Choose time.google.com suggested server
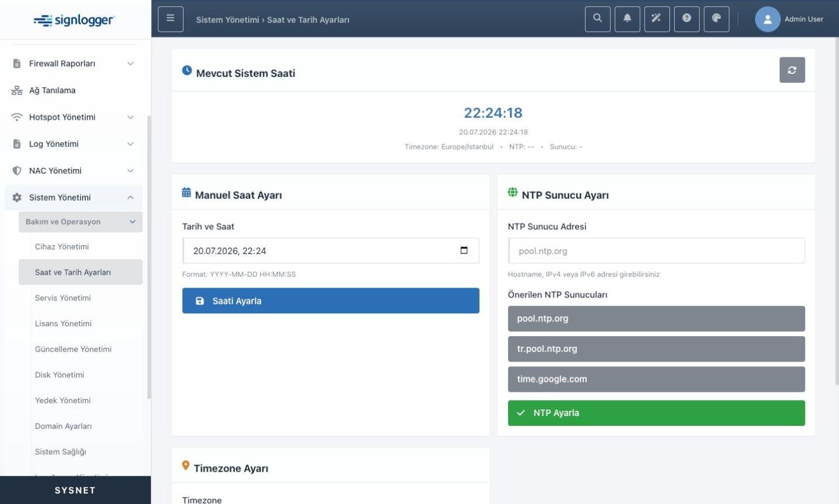The width and height of the screenshot is (839, 504). 657,379
